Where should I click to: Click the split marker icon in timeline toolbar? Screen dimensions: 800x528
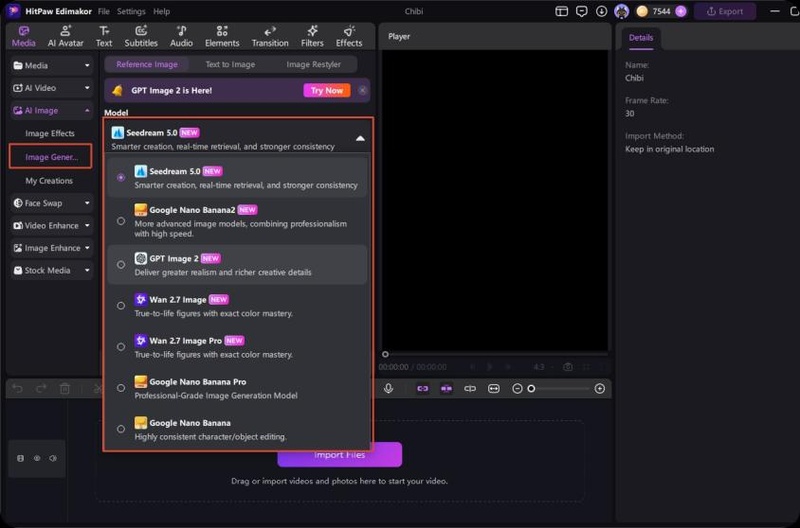point(470,389)
